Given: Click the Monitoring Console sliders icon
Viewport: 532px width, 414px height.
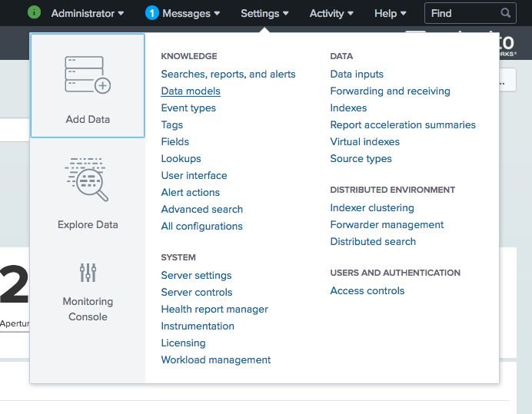Looking at the screenshot, I should pos(88,273).
